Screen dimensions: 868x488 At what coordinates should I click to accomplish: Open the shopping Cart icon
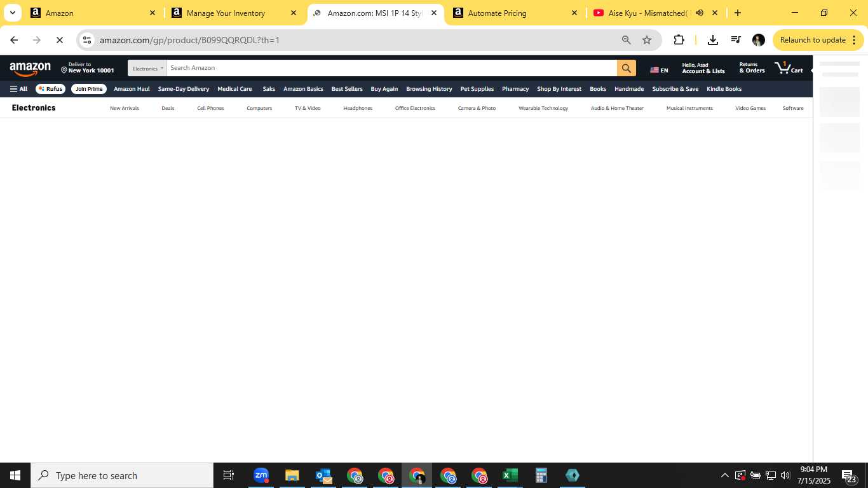point(789,67)
